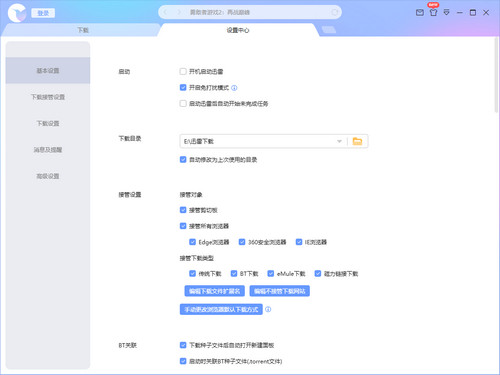Toggle 磁力链接下载 checkbox
The height and width of the screenshot is (375, 500).
pyautogui.click(x=318, y=274)
